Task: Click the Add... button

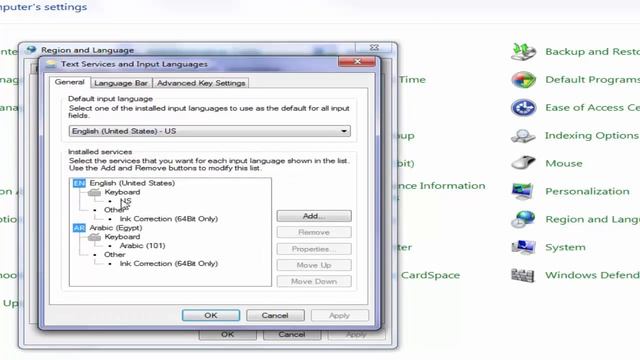Action: point(314,216)
